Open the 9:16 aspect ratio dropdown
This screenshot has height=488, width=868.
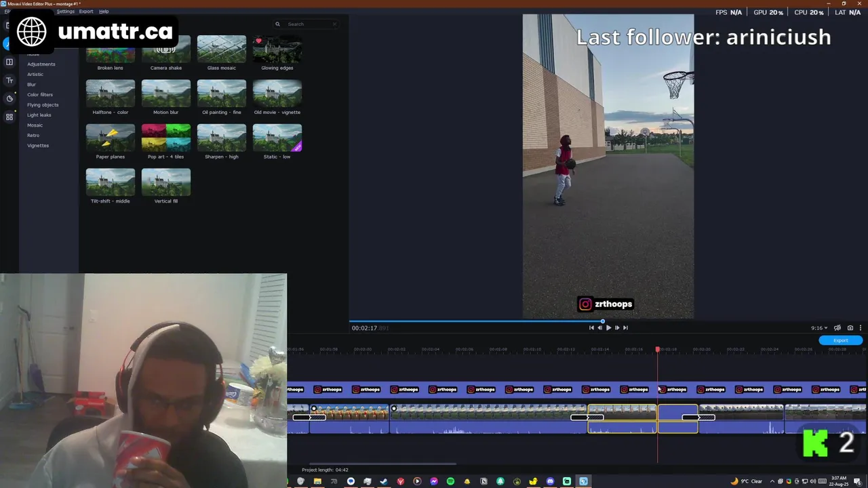(x=819, y=328)
